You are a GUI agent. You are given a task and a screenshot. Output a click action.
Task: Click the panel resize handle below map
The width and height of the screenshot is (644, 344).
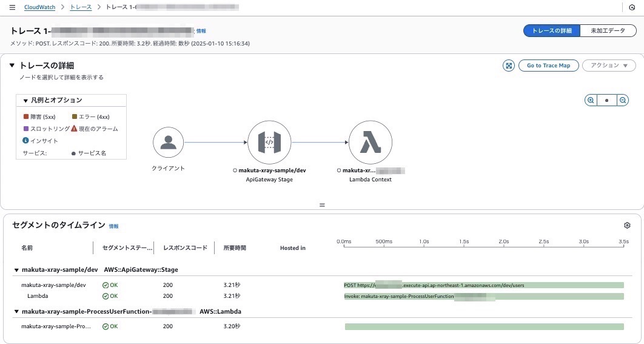coord(322,204)
